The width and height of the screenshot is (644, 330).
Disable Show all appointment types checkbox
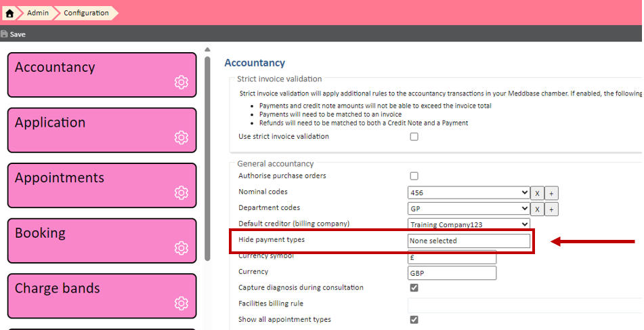pyautogui.click(x=414, y=320)
